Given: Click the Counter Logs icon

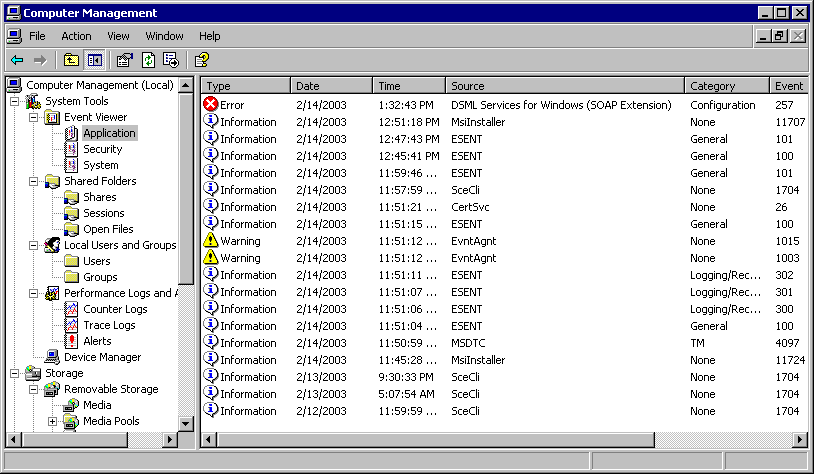Looking at the screenshot, I should coord(71,309).
